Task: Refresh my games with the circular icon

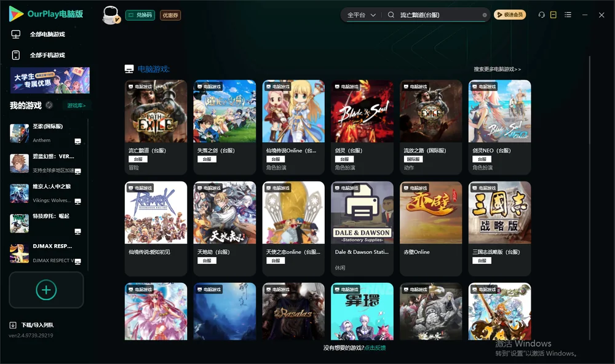Action: (x=49, y=105)
